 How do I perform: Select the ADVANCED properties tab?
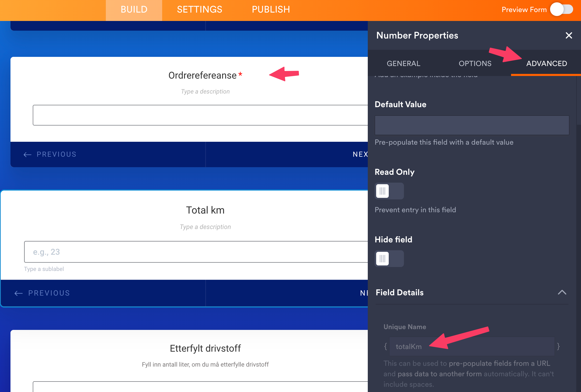coord(546,63)
